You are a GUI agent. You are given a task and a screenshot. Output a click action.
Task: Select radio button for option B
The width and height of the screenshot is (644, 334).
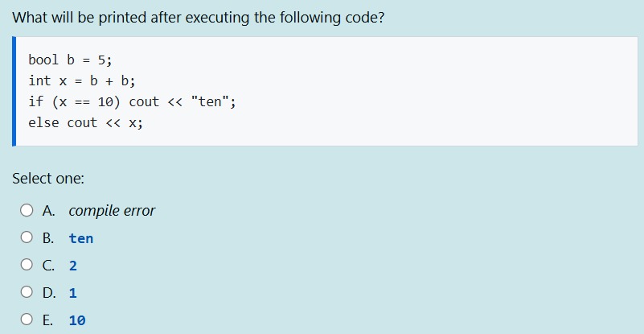(27, 237)
